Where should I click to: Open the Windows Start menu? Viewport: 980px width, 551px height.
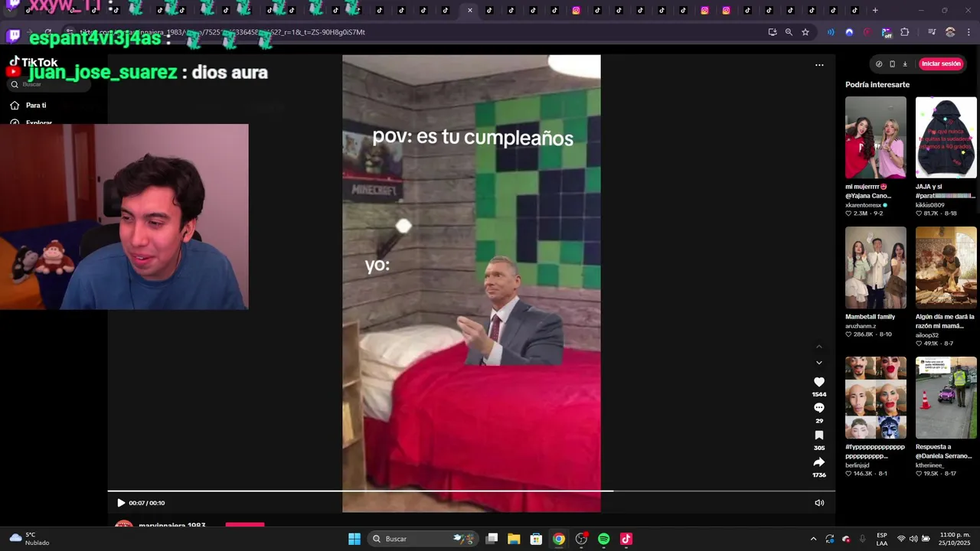354,539
